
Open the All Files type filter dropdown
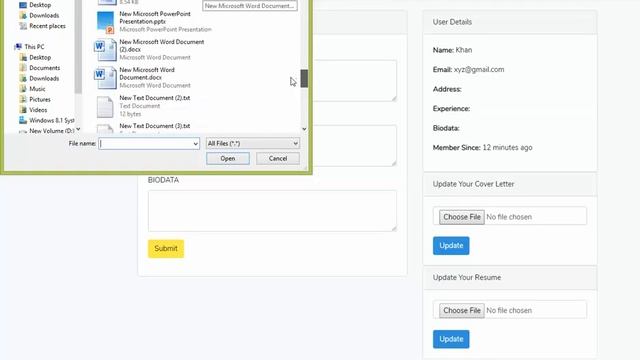(x=253, y=144)
